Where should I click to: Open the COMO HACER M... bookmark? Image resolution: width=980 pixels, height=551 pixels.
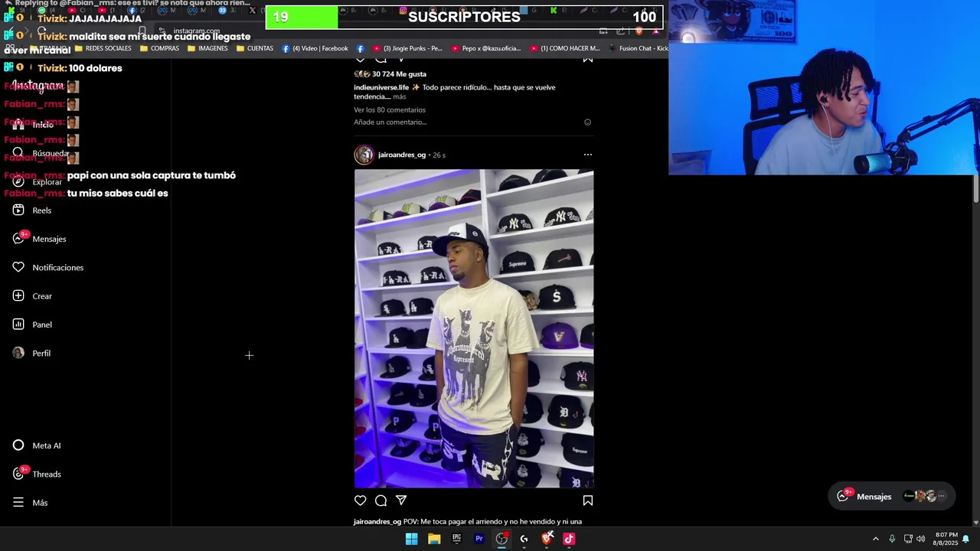pyautogui.click(x=565, y=48)
